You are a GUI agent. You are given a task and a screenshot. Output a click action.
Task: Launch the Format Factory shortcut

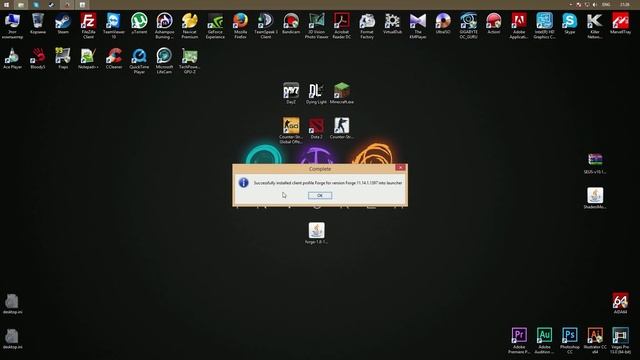[367, 26]
